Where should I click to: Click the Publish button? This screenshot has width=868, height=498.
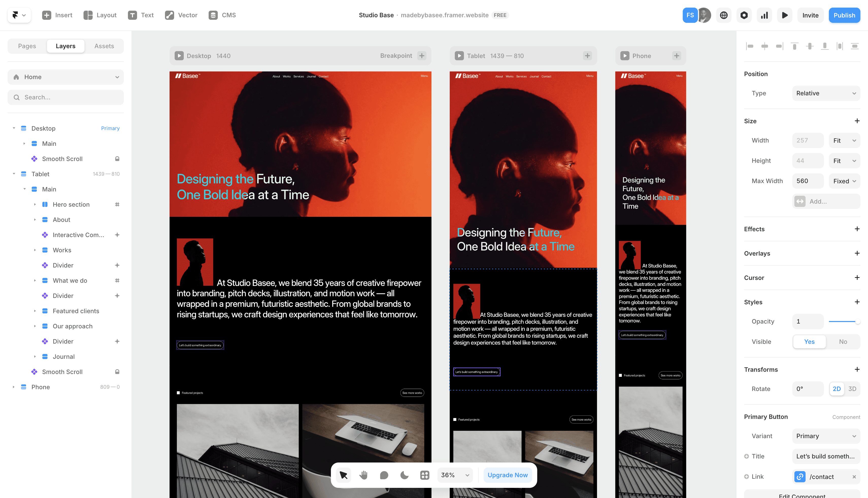[844, 15]
